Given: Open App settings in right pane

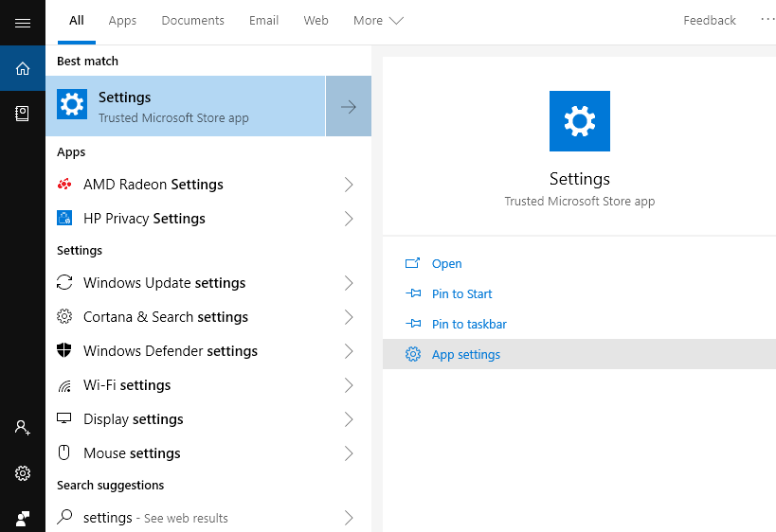Looking at the screenshot, I should tap(465, 355).
